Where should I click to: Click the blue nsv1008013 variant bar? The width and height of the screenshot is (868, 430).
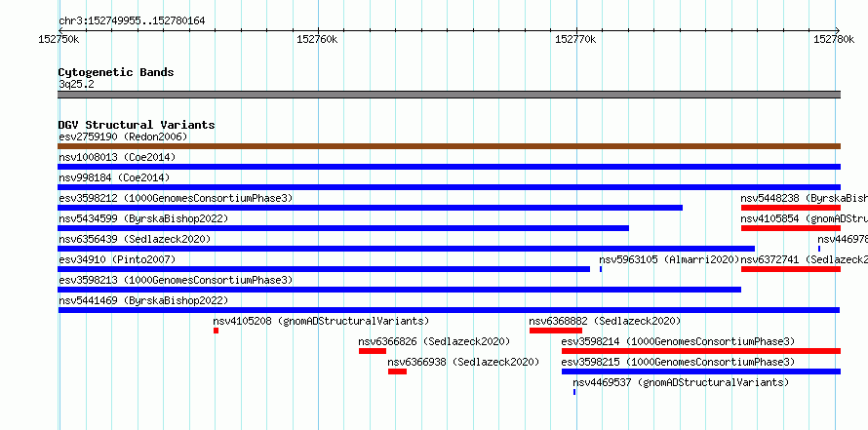click(449, 167)
